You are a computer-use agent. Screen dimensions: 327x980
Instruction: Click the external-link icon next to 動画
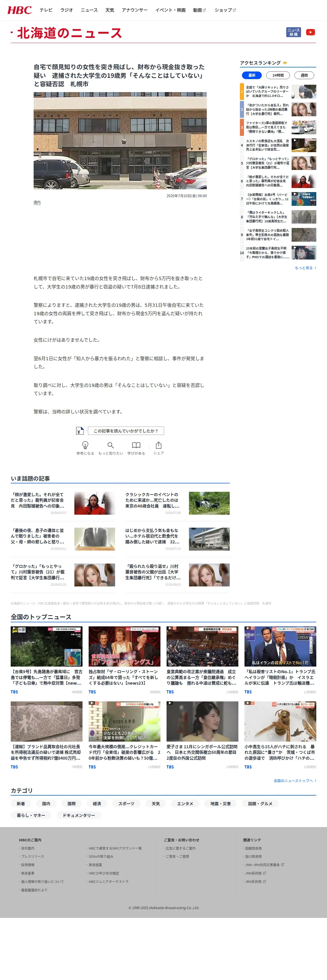[x=205, y=10]
